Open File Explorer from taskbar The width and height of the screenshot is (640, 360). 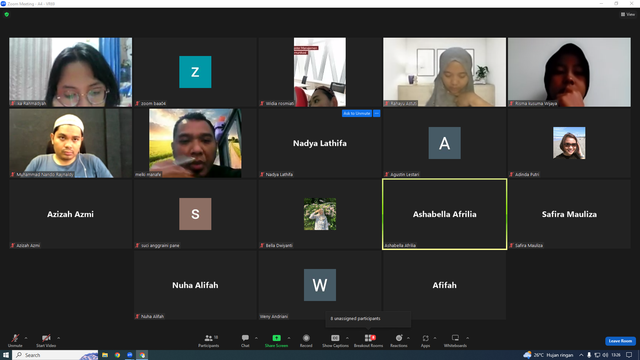coord(105,355)
